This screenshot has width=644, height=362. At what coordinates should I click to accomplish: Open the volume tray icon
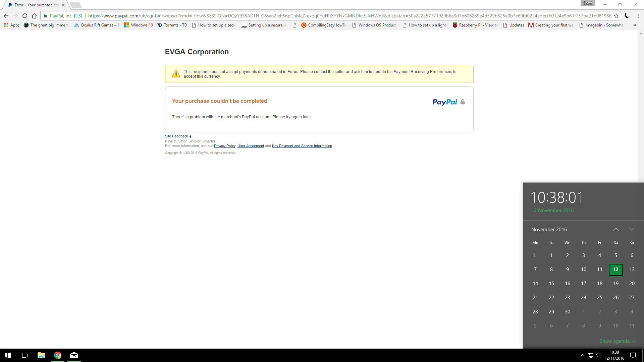[x=598, y=355]
